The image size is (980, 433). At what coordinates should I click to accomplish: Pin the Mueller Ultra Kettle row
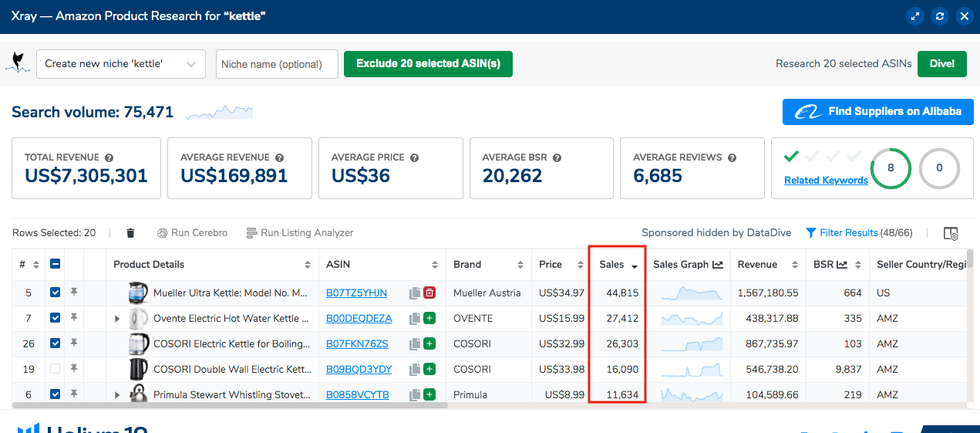74,293
